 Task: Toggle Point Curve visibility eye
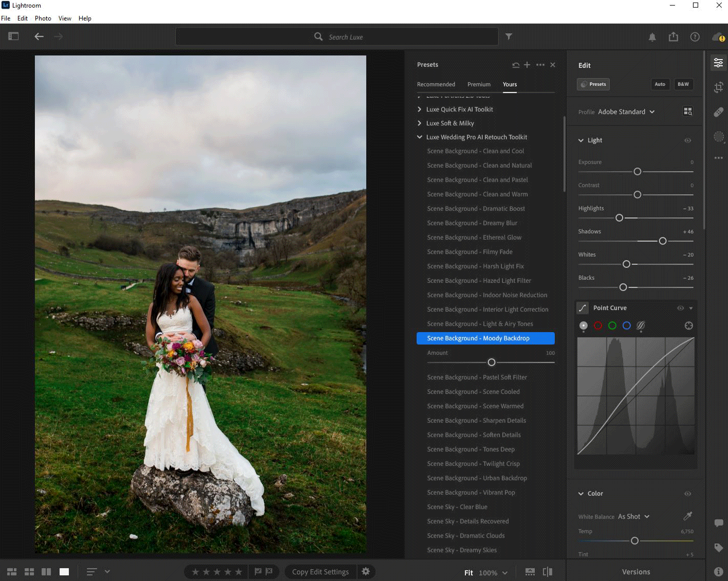[x=680, y=308]
